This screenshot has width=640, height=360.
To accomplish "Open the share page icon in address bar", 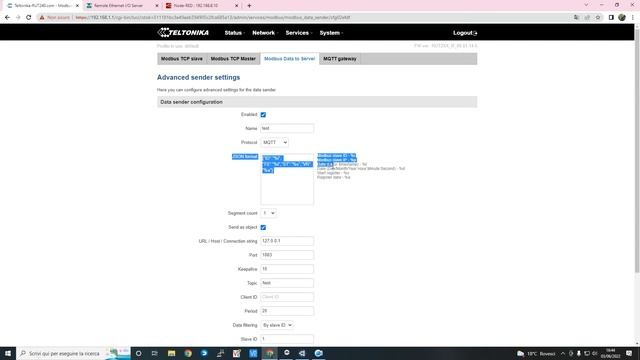I will point(587,18).
